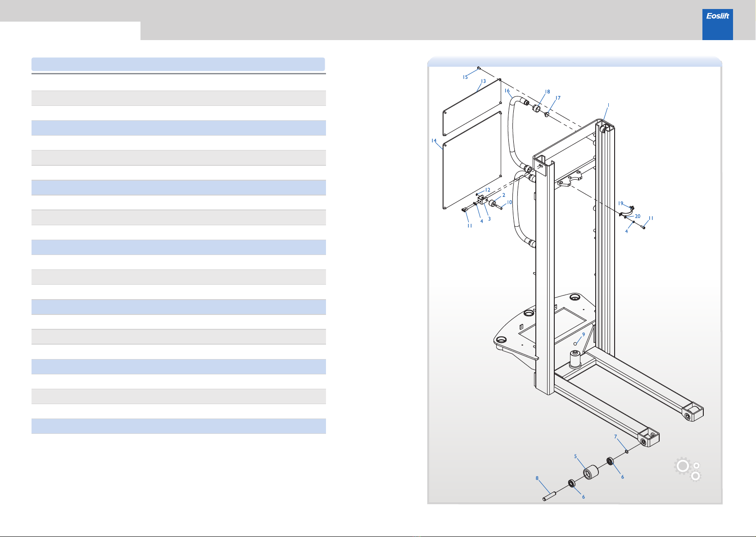Image resolution: width=756 pixels, height=537 pixels.
Task: Click the Eoslift logo
Action: coord(717,24)
